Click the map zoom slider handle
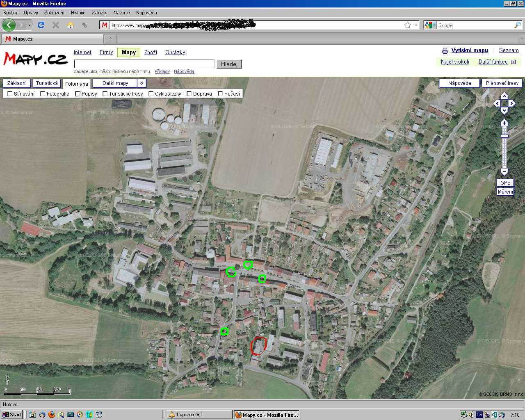The image size is (525, 420). tap(504, 136)
